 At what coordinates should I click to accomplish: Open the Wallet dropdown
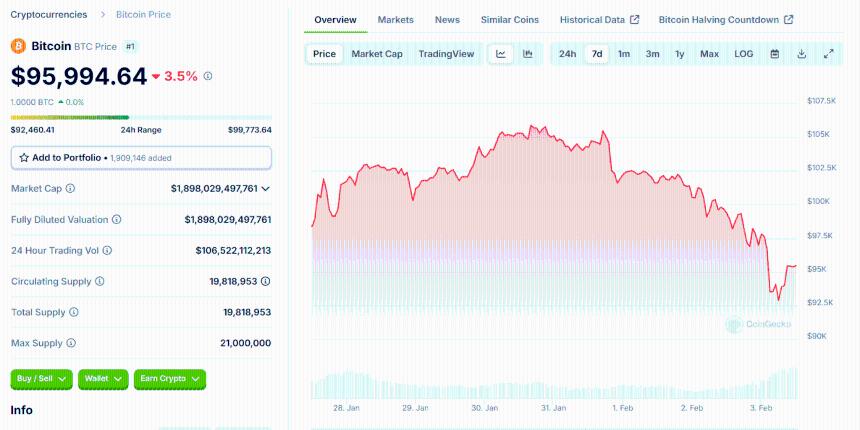(x=103, y=379)
